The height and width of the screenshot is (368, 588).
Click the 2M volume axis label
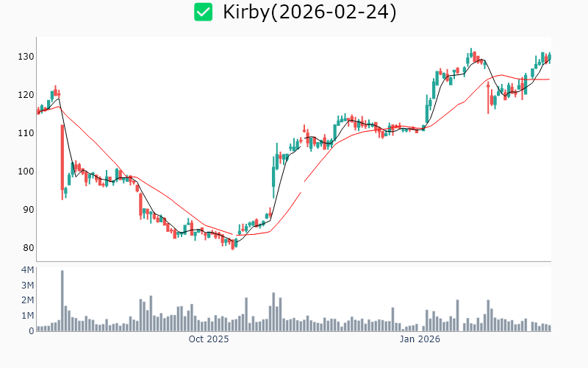[x=27, y=300]
